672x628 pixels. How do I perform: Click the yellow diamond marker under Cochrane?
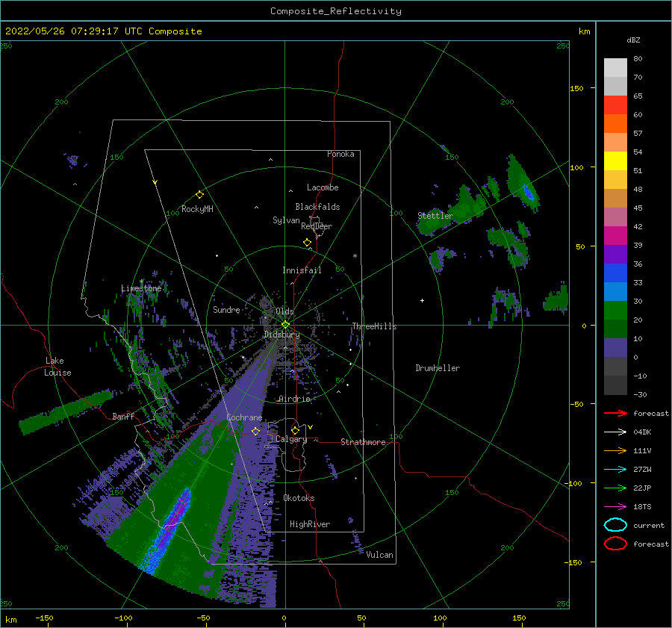(x=256, y=431)
